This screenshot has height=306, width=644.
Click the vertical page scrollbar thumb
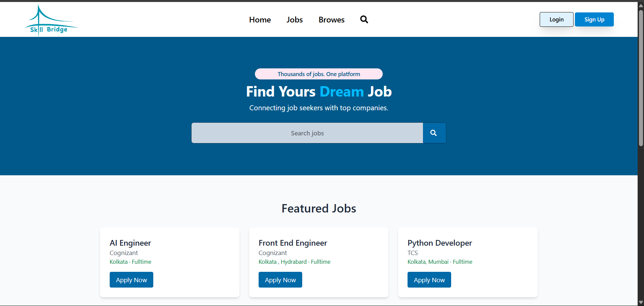tap(641, 77)
